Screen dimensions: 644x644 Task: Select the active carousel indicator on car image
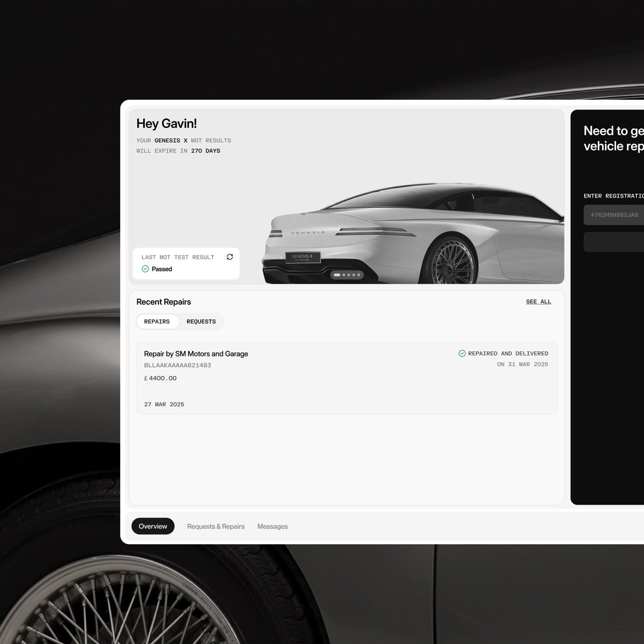pos(337,275)
